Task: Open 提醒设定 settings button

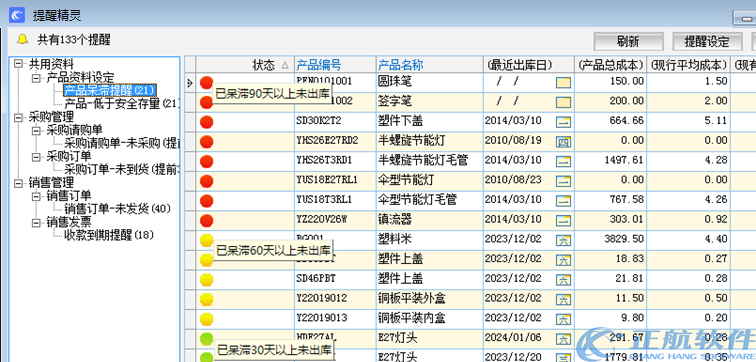Action: click(707, 41)
